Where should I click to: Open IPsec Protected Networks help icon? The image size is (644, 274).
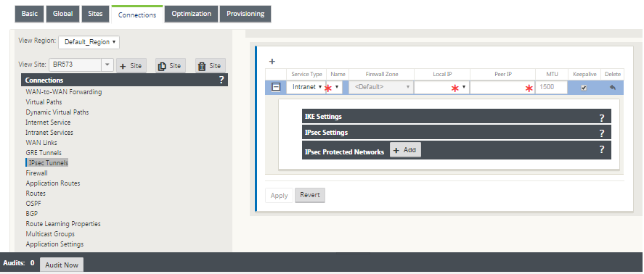coord(602,149)
